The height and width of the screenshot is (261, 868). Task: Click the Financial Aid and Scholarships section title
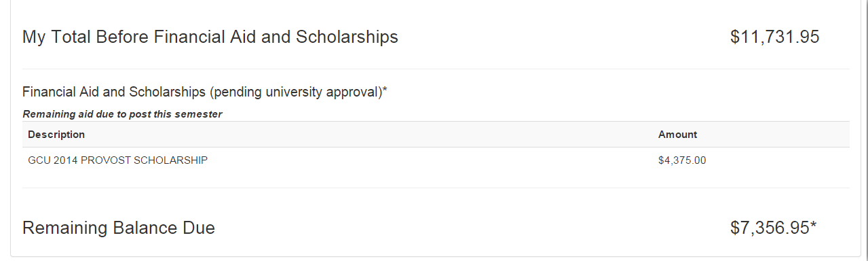[205, 92]
